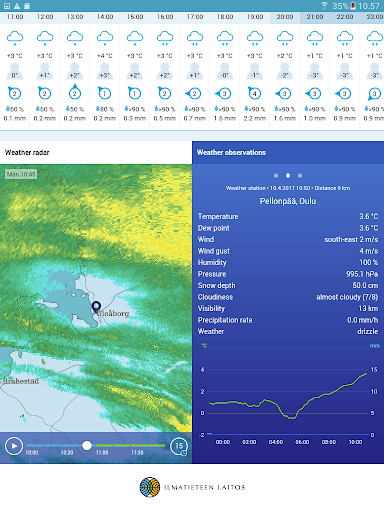The height and width of the screenshot is (512, 384).
Task: Tap the precipitation droplet icon at 12:00
Action: [x=38, y=109]
